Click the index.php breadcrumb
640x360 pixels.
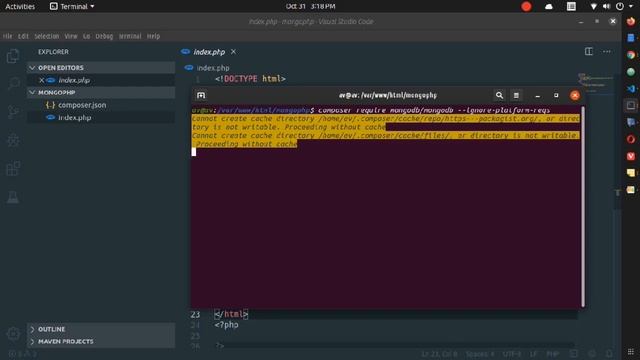click(213, 68)
